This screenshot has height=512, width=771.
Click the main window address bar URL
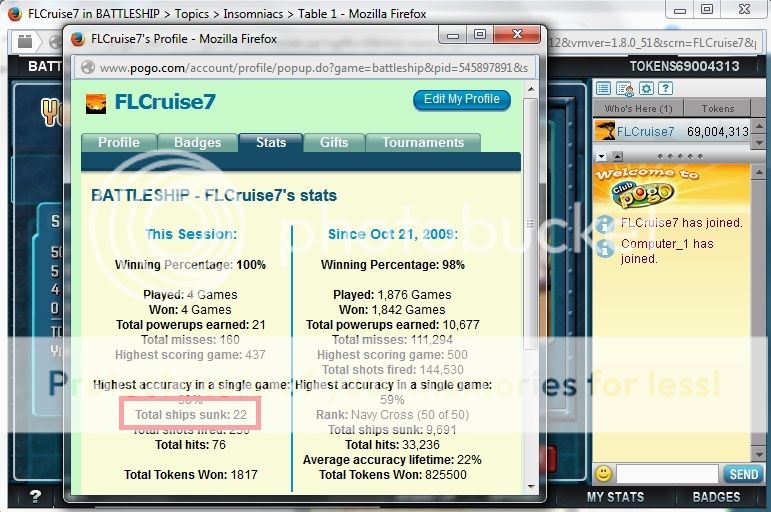pyautogui.click(x=652, y=43)
